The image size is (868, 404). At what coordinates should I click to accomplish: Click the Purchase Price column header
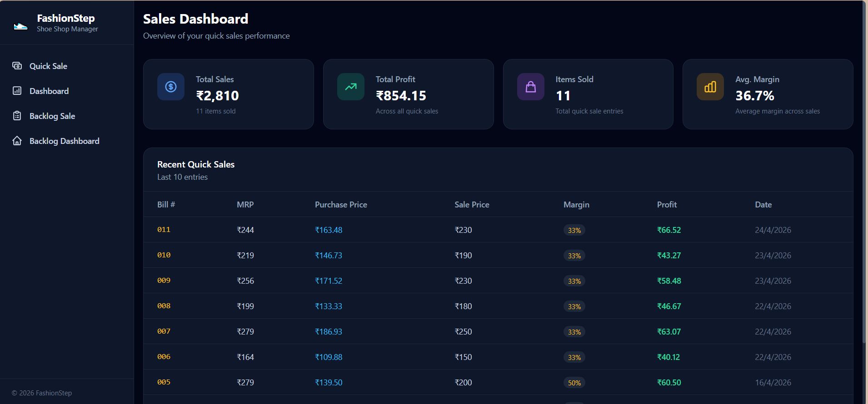point(341,204)
